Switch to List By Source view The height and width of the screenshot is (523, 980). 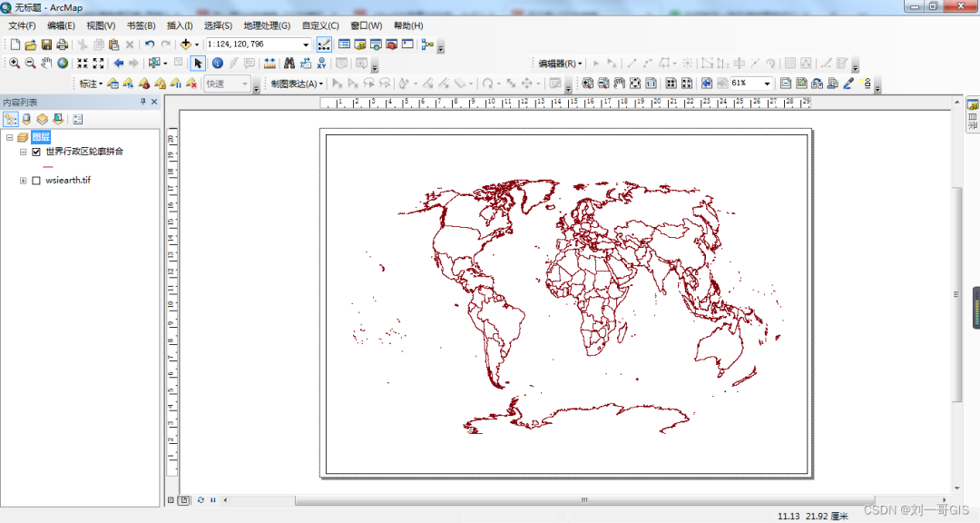click(x=26, y=119)
